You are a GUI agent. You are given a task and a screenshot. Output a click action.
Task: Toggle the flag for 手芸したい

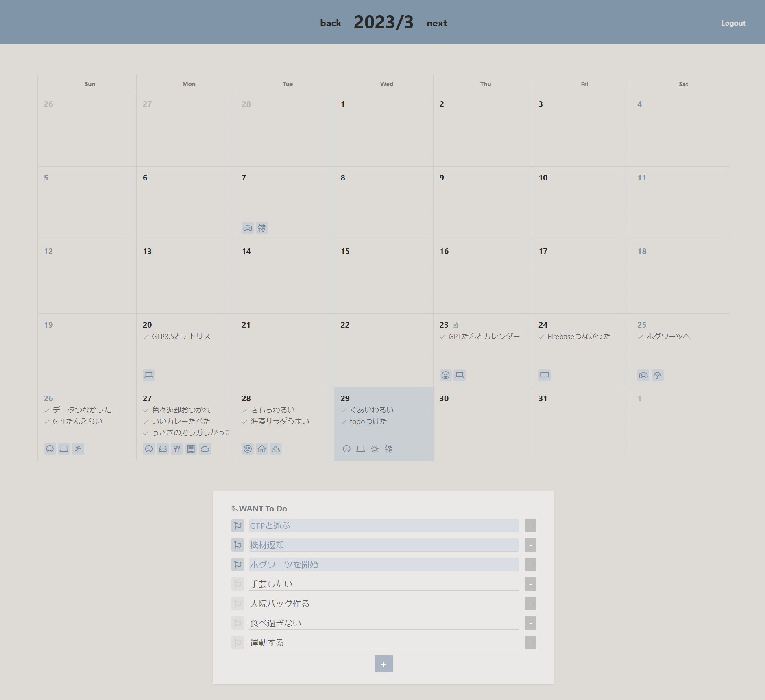tap(238, 584)
